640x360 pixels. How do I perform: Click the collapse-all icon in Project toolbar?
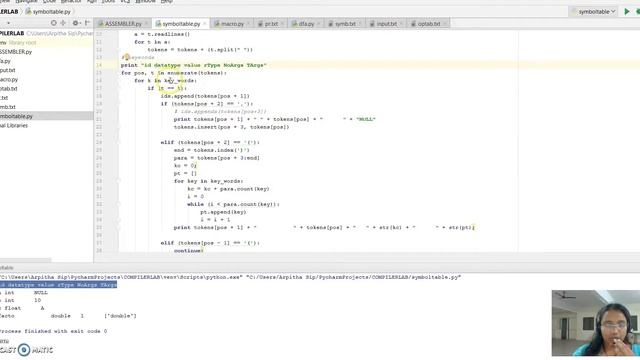pos(63,23)
